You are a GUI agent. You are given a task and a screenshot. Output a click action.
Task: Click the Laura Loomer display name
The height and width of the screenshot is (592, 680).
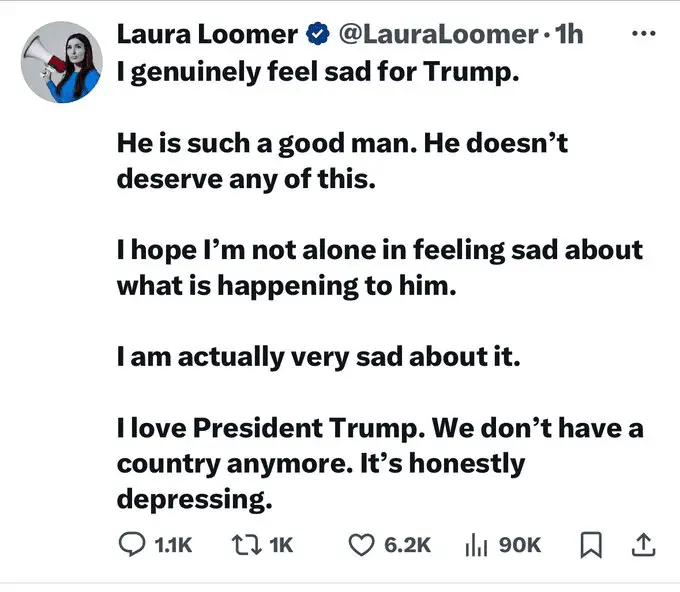click(207, 34)
